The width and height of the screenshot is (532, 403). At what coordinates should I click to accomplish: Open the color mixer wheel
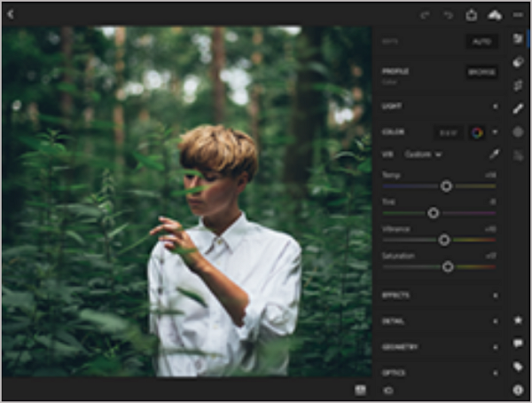coord(477,132)
